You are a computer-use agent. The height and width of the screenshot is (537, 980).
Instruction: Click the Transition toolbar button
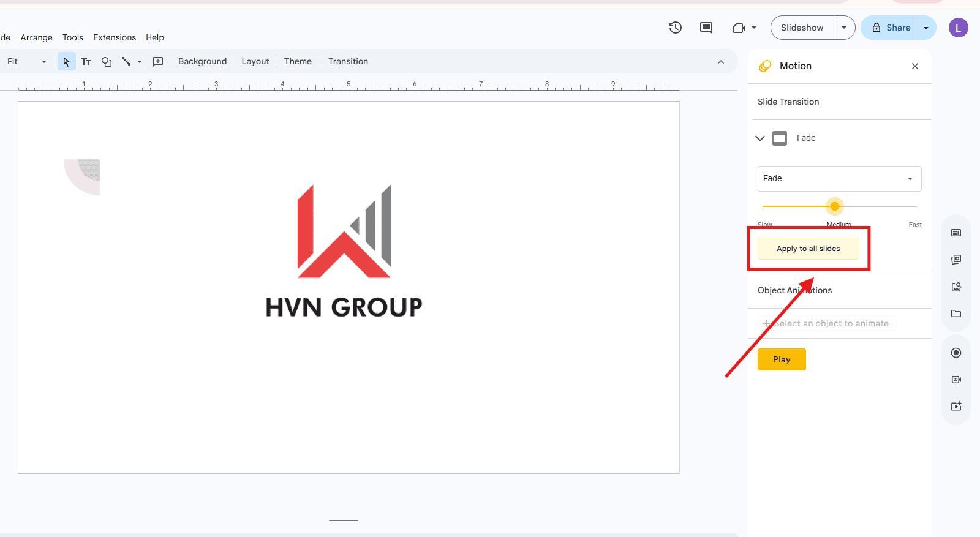348,61
